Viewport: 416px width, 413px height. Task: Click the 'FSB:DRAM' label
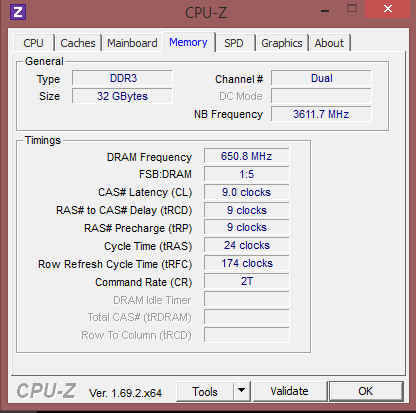point(165,174)
